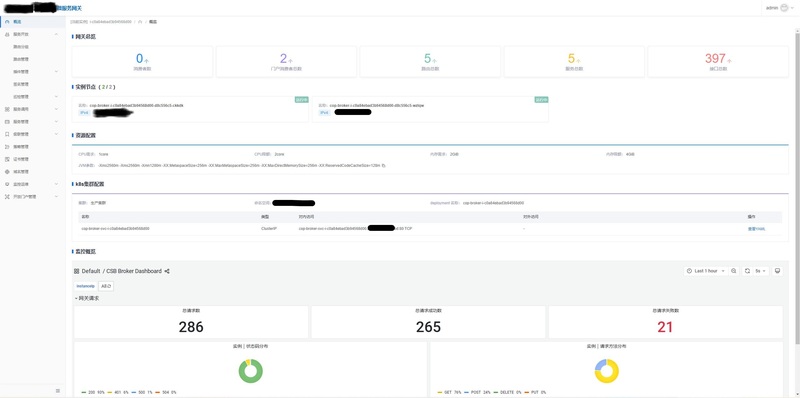Click the zoom out time range magnifier icon
Viewport: 800px width, 398px height.
point(734,271)
